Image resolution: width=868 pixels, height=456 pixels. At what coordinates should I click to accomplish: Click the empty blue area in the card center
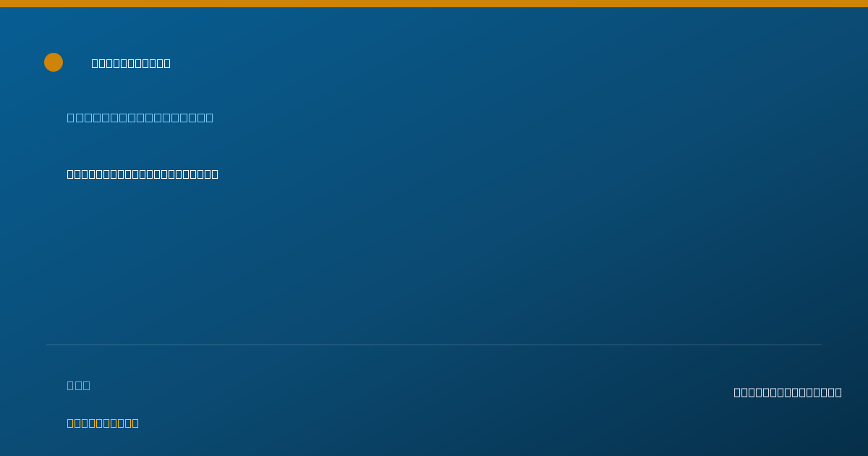point(434,261)
